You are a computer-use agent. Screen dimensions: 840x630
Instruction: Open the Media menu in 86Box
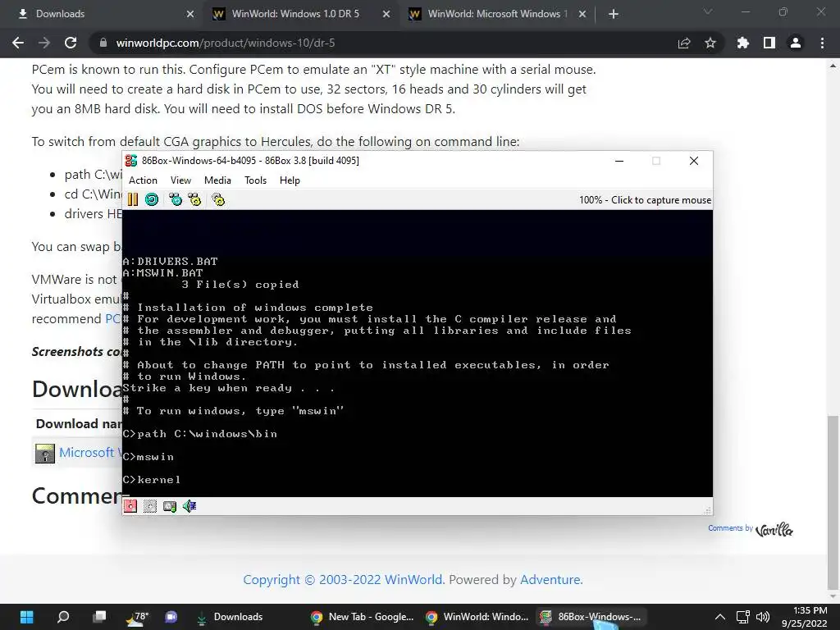click(217, 180)
